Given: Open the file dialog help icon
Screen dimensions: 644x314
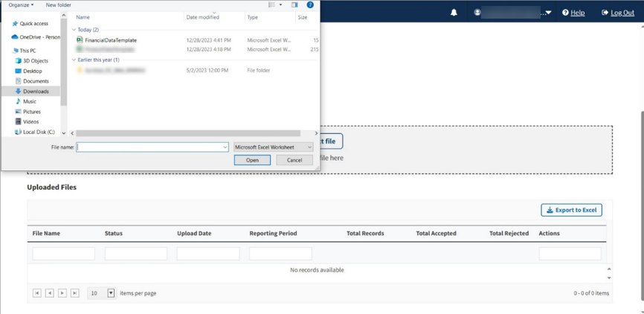Looking at the screenshot, I should (x=310, y=5).
